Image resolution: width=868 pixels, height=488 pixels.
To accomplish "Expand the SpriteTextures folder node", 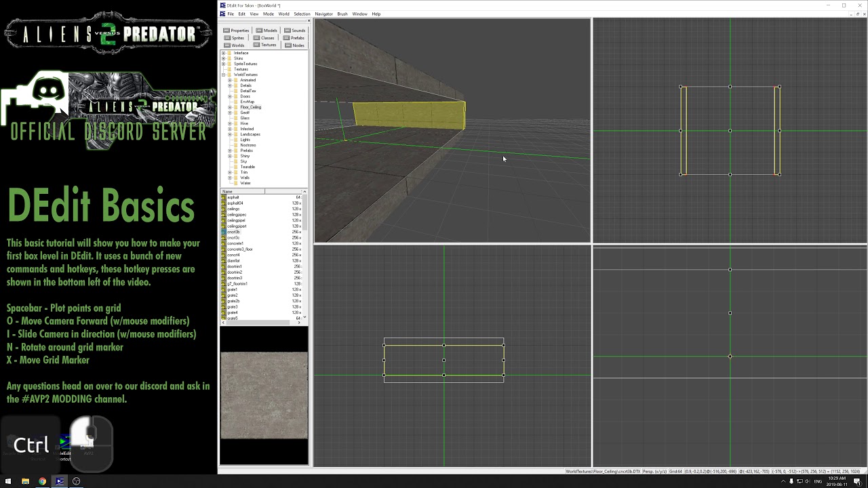I will pyautogui.click(x=223, y=64).
